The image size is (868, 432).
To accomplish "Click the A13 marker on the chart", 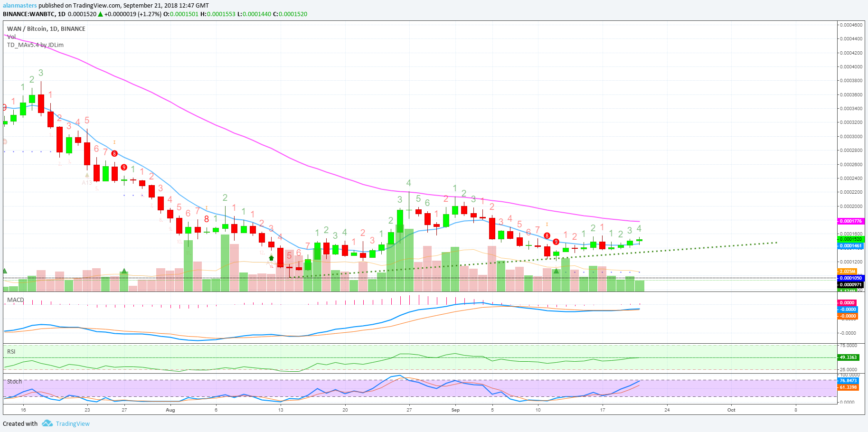I will coord(87,182).
